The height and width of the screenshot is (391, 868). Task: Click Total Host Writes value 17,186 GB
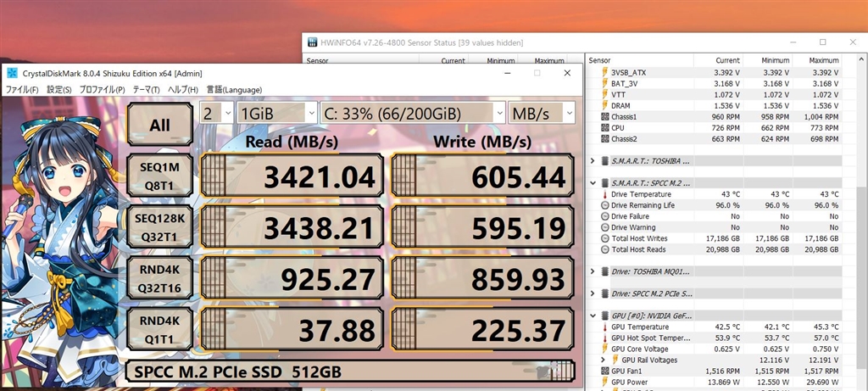(x=723, y=238)
